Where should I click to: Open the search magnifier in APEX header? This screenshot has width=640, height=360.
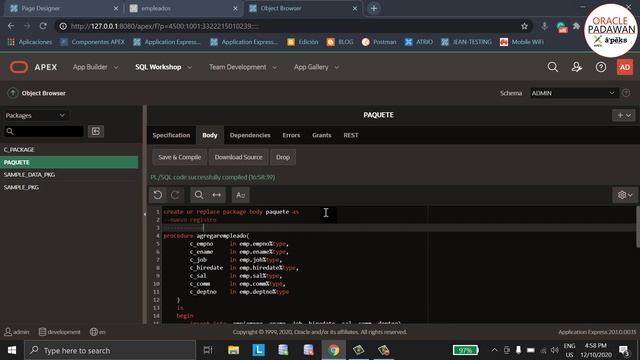(553, 67)
